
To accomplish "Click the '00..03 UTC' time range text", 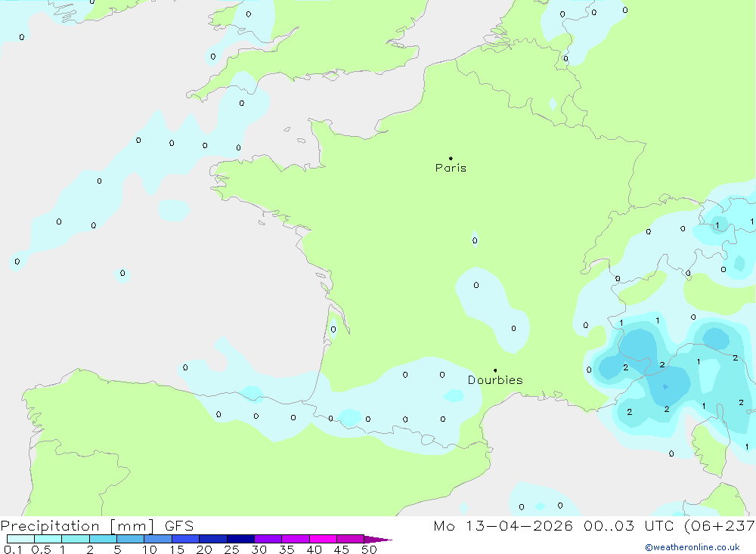I will pos(628,525).
